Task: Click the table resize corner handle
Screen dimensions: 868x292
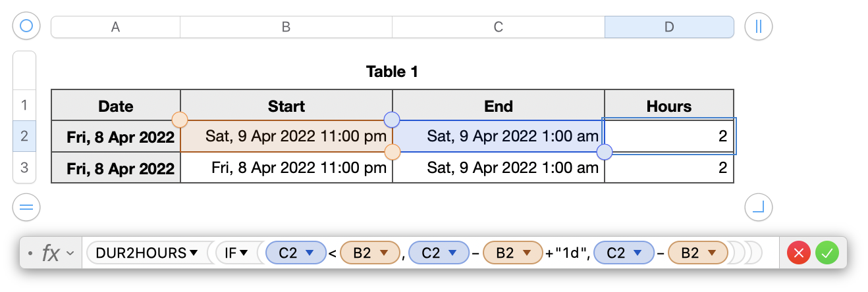Action: [758, 208]
